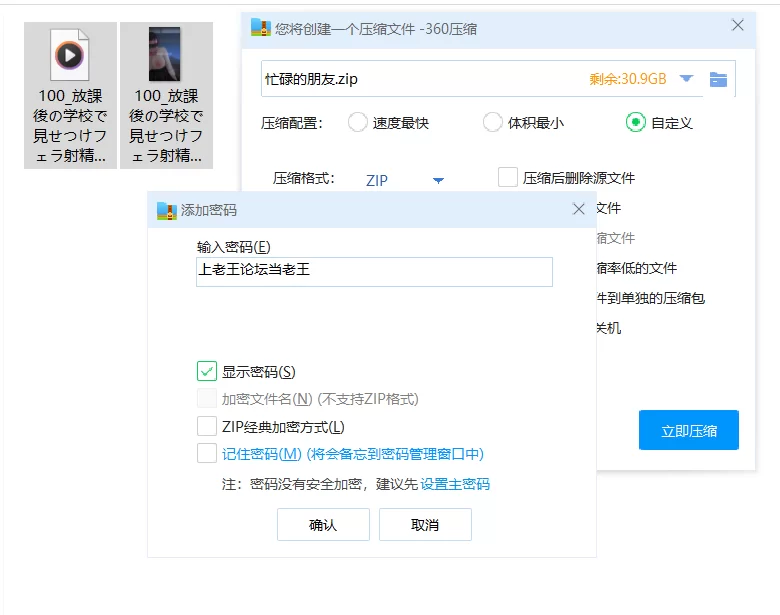
Task: Expand the save path dropdown arrow
Action: tap(686, 79)
